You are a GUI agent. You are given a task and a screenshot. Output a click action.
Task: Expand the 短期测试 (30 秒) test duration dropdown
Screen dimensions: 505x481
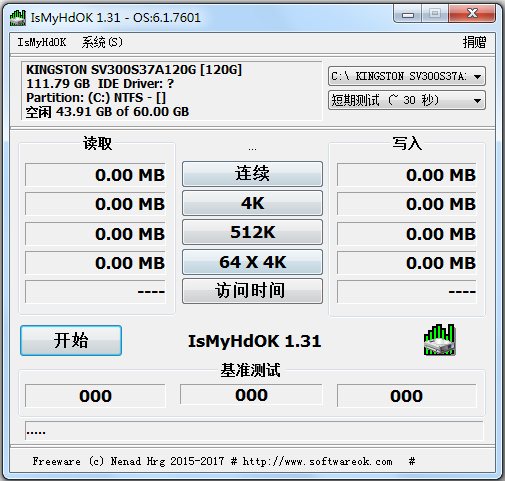tap(407, 100)
